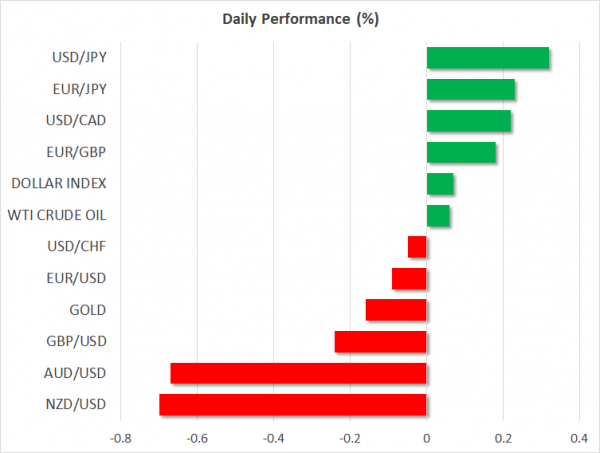Click the 0.4 x-axis tick label
This screenshot has height=453, width=600.
coord(579,438)
